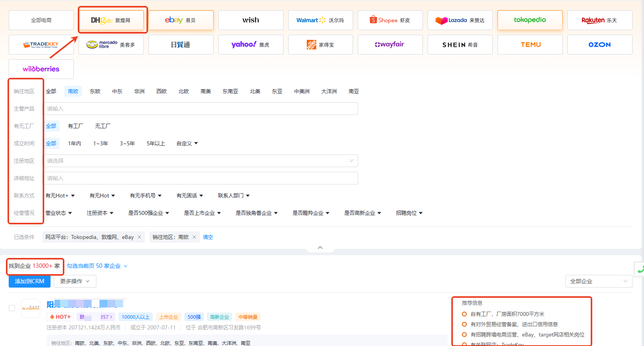
Task: Choose the TEMU platform logo
Action: (x=530, y=45)
